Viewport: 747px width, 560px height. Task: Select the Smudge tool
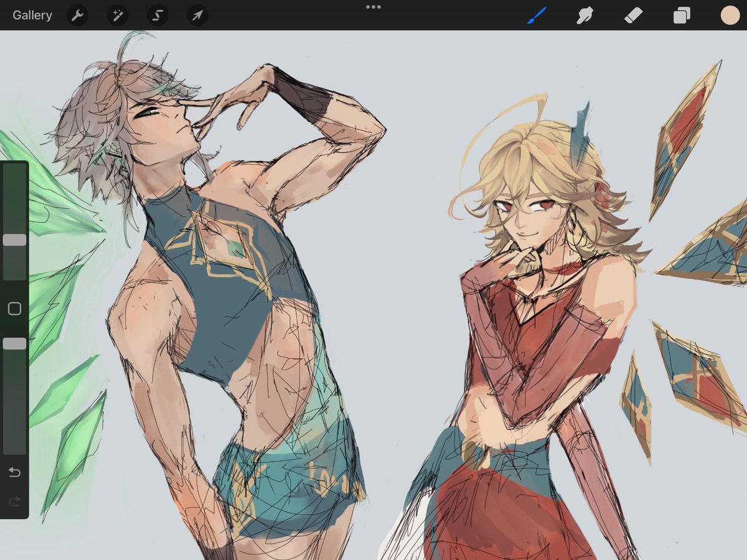[x=585, y=15]
